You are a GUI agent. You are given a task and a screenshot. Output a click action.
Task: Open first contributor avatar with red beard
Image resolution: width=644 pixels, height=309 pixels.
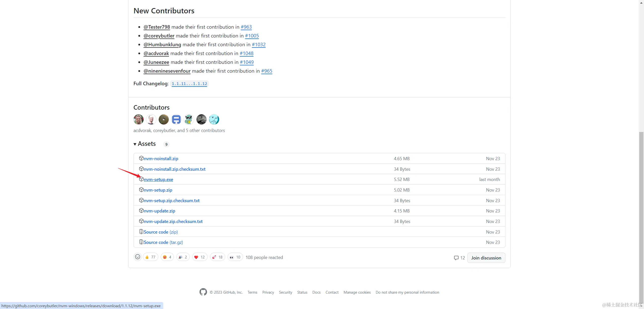pyautogui.click(x=139, y=119)
